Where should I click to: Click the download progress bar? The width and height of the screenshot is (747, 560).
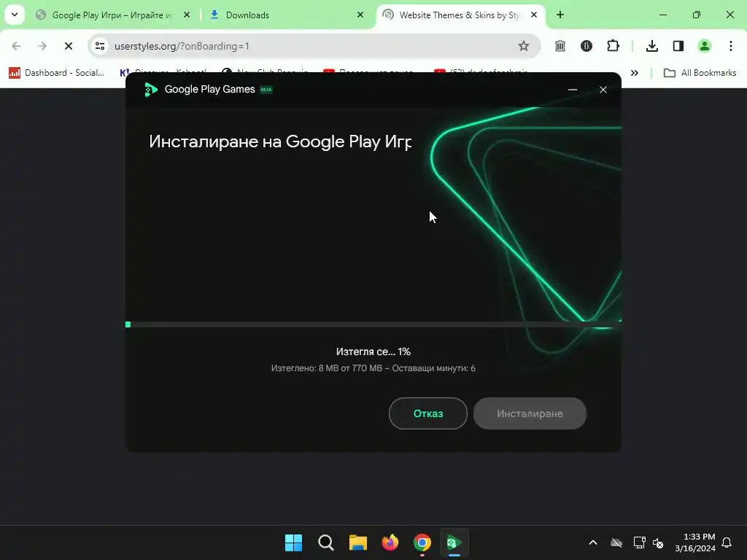[x=373, y=324]
